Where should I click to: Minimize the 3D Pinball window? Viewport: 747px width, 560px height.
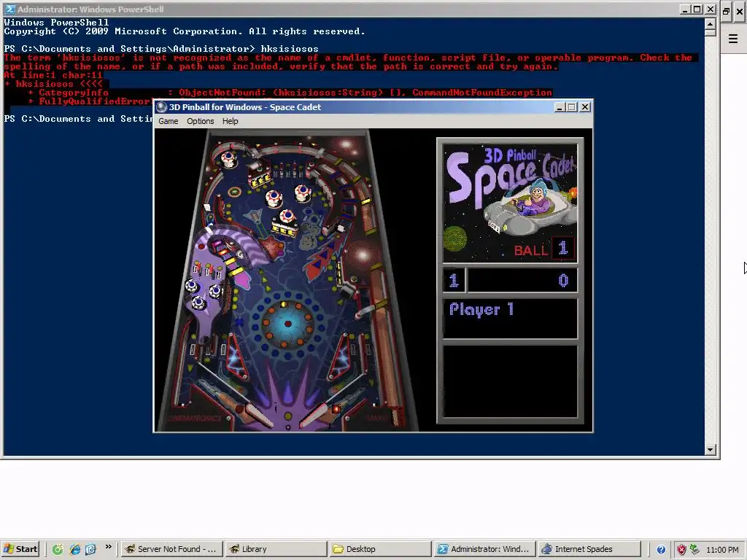(560, 107)
